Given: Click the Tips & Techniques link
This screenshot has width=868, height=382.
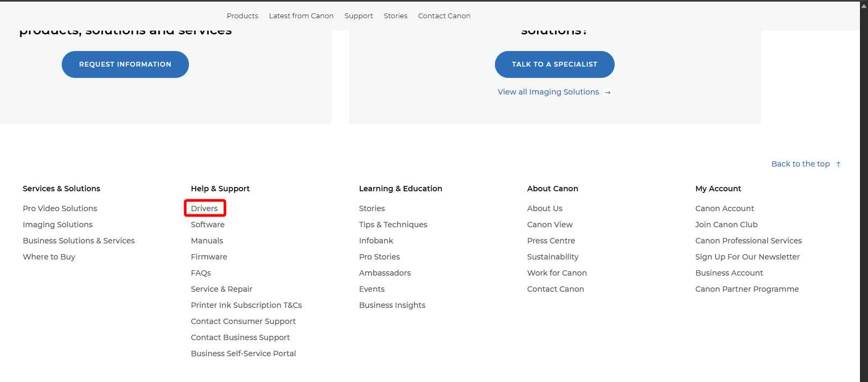Looking at the screenshot, I should click(x=393, y=225).
